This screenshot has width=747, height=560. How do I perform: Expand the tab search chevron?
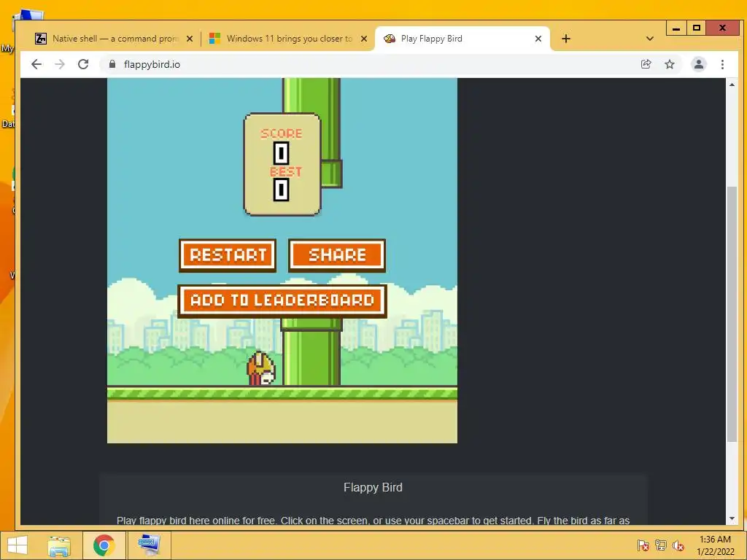650,39
